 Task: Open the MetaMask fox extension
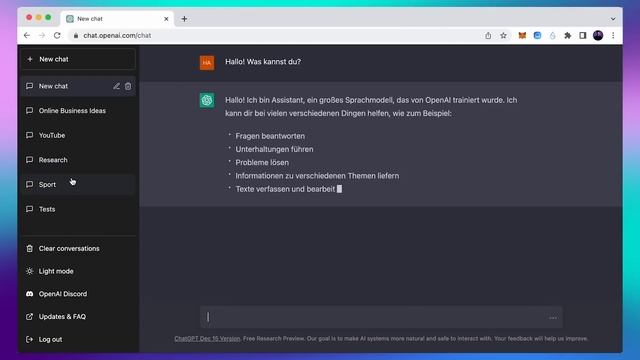tap(522, 36)
